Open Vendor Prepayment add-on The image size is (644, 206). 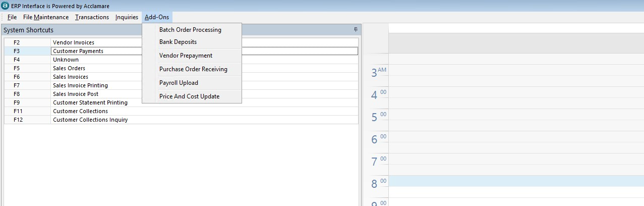coord(186,56)
